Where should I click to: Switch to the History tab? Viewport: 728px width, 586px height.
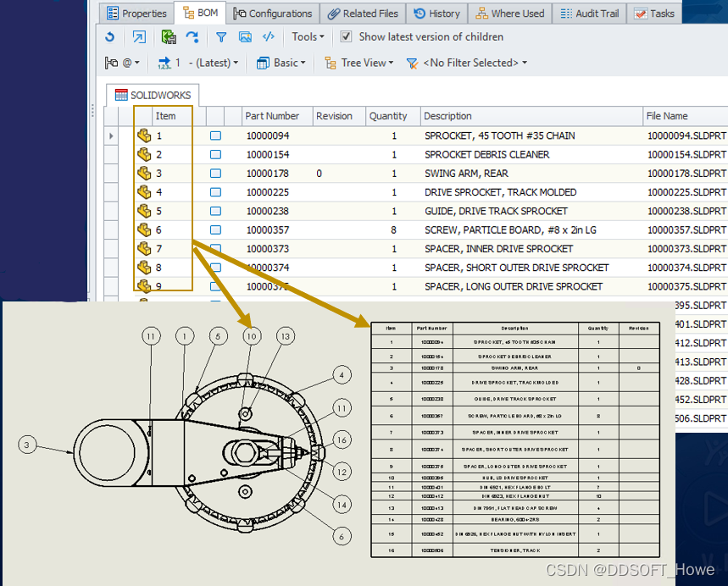[x=437, y=14]
